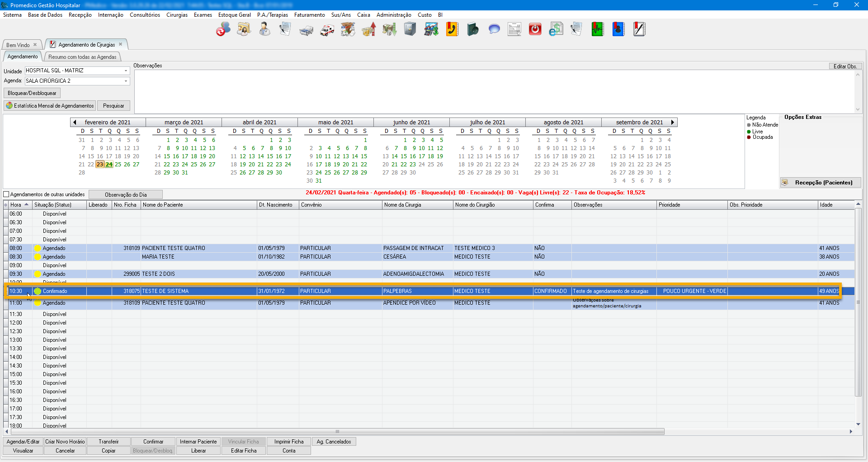
Task: Open the ambulance toolbar icon
Action: coord(327,30)
